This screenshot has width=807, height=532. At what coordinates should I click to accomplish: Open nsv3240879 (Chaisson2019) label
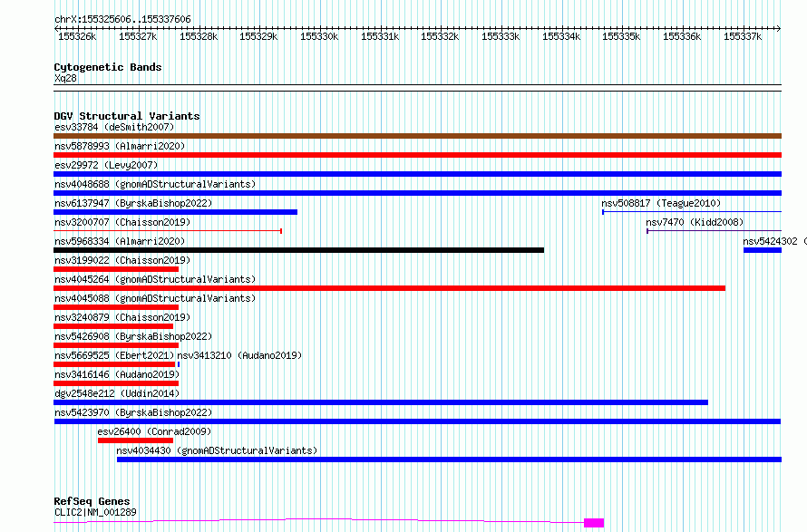click(x=122, y=317)
